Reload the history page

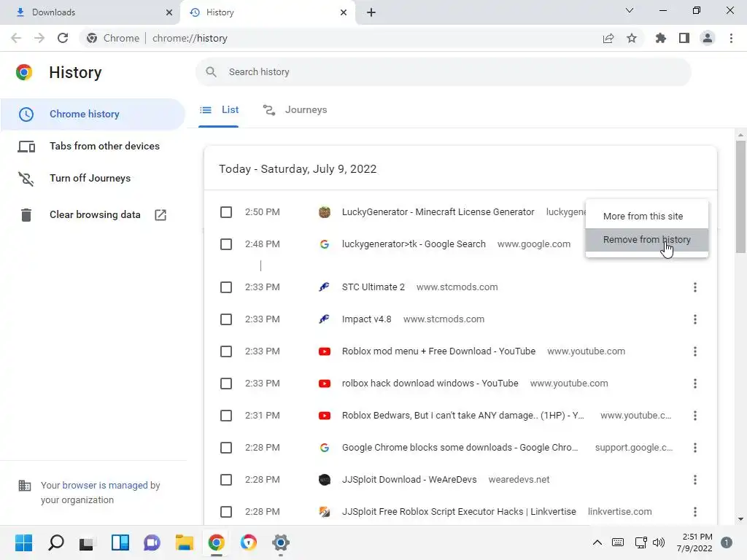[63, 38]
